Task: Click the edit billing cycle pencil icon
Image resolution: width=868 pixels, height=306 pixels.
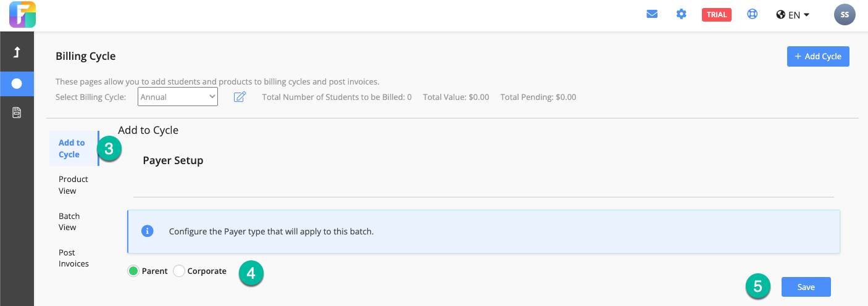Action: [x=240, y=97]
